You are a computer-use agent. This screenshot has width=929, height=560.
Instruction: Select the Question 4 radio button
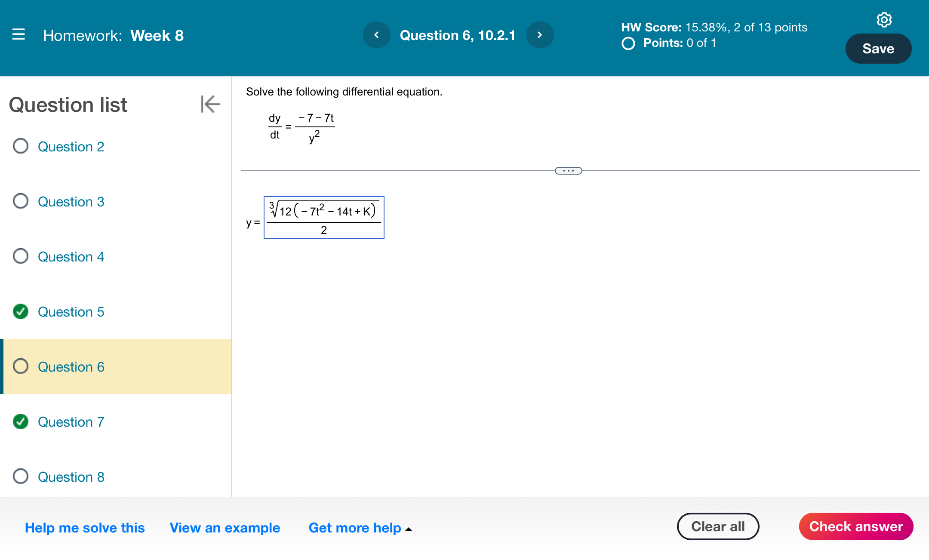(20, 256)
